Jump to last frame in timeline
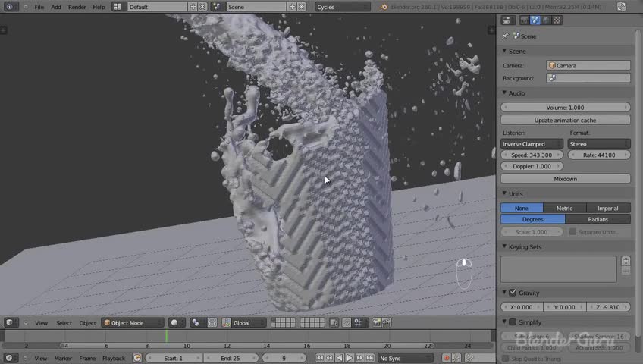Viewport: 643px width, 364px height. pyautogui.click(x=369, y=358)
